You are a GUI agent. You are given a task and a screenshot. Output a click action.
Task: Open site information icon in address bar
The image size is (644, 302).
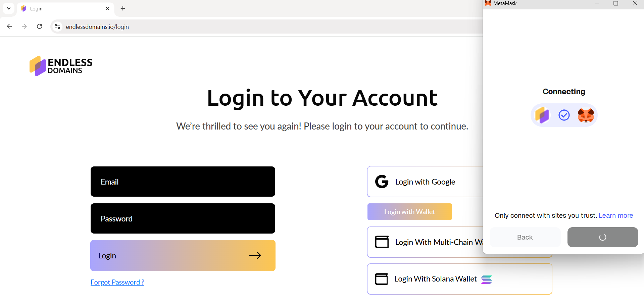(57, 27)
